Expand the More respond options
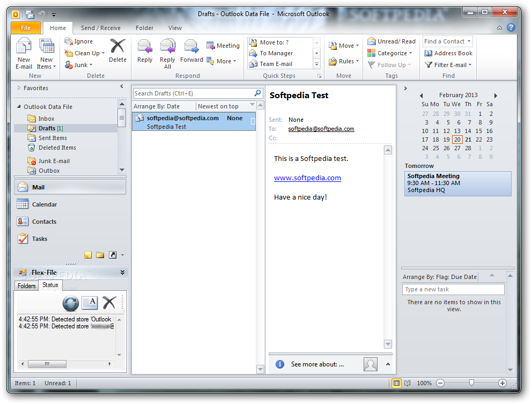Screen dimensions: 532x404 click(x=221, y=61)
